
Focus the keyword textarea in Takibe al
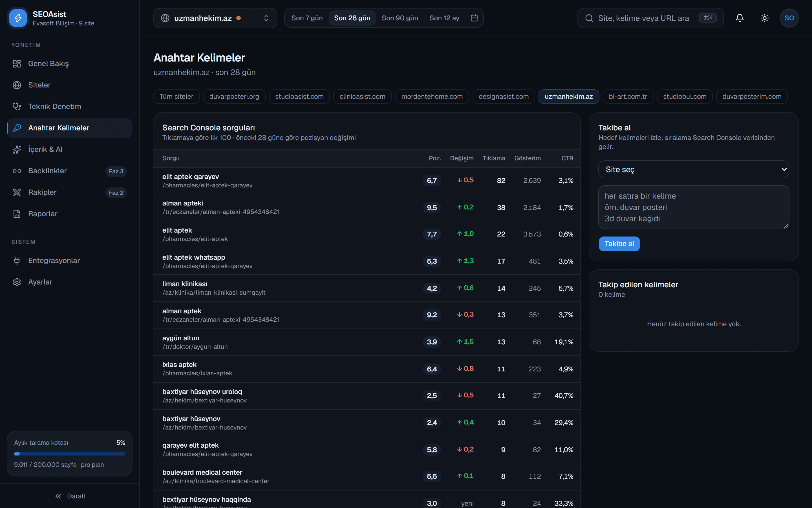[x=694, y=207]
